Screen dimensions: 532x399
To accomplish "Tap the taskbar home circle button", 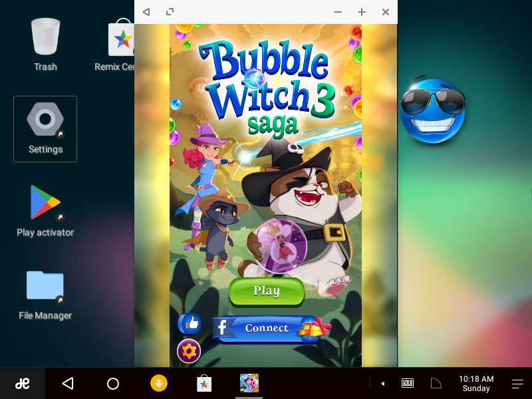I will 113,384.
